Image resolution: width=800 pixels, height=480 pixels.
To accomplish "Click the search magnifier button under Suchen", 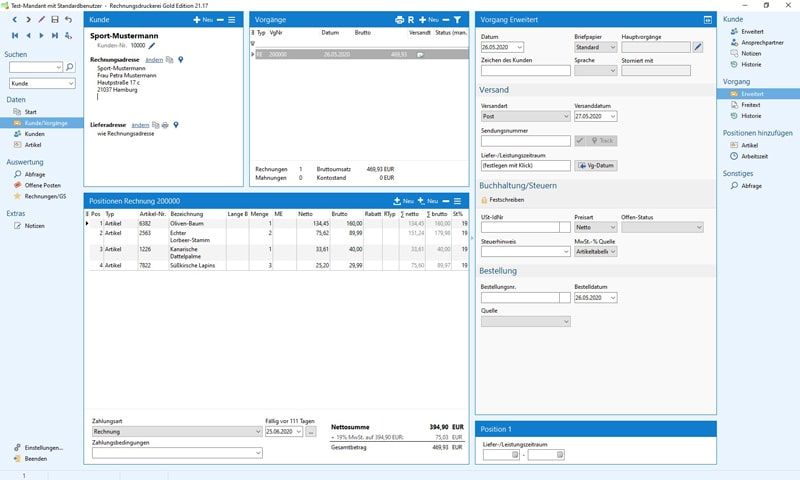I will coord(69,67).
